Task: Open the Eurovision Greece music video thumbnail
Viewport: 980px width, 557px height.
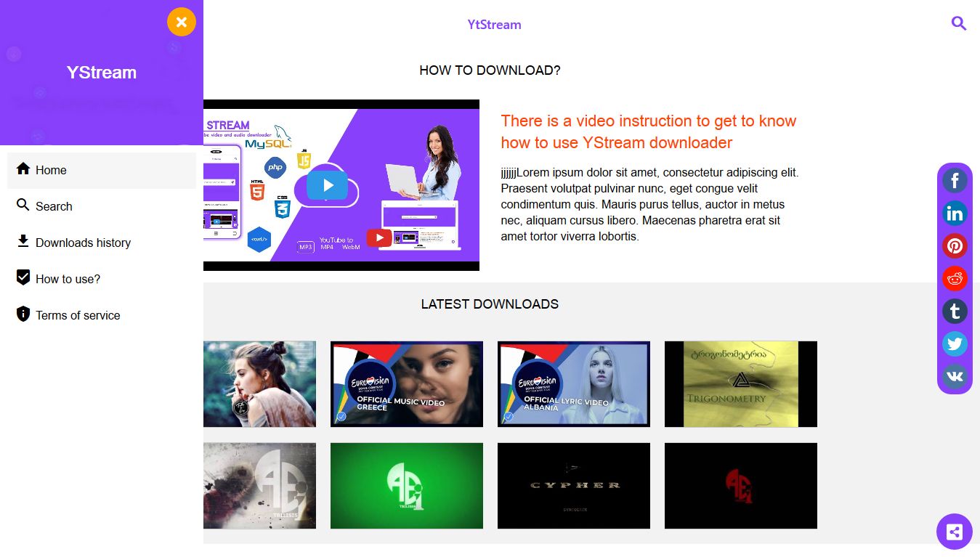Action: [407, 384]
